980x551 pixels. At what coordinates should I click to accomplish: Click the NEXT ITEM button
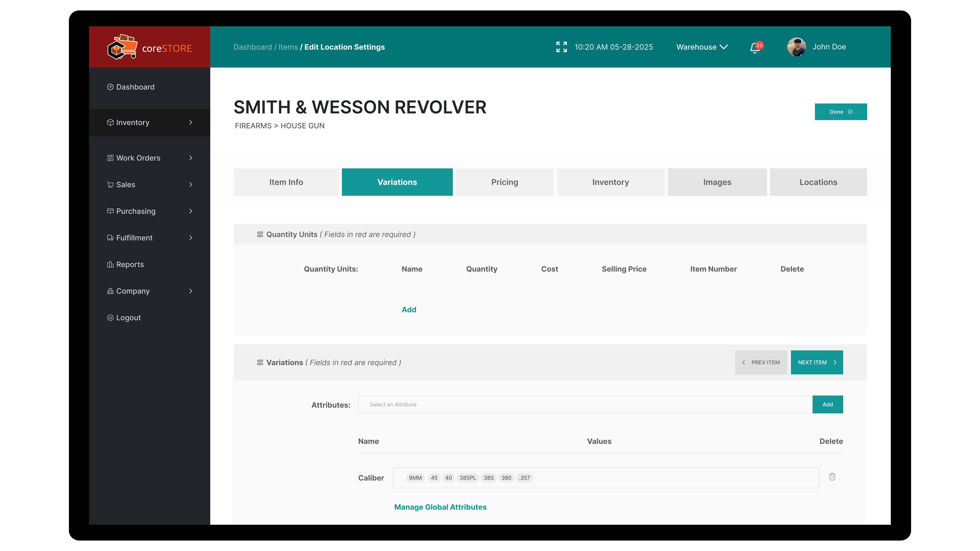pyautogui.click(x=817, y=362)
